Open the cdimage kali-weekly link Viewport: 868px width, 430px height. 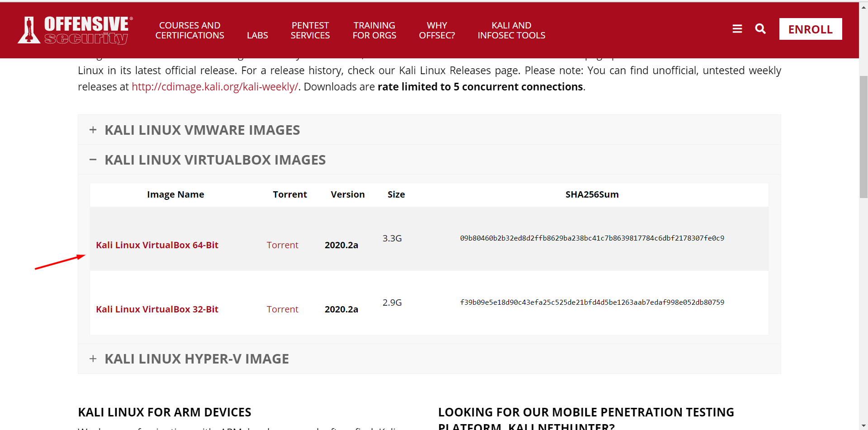pyautogui.click(x=215, y=87)
